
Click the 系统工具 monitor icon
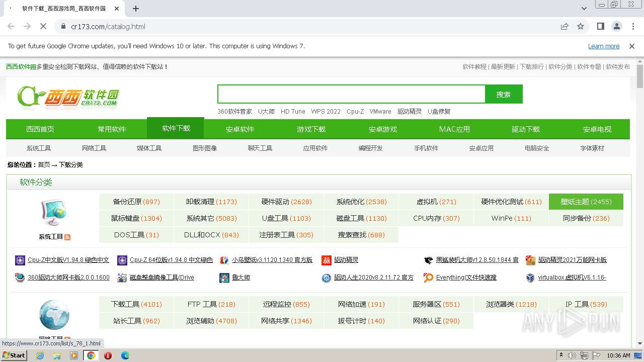tap(54, 213)
